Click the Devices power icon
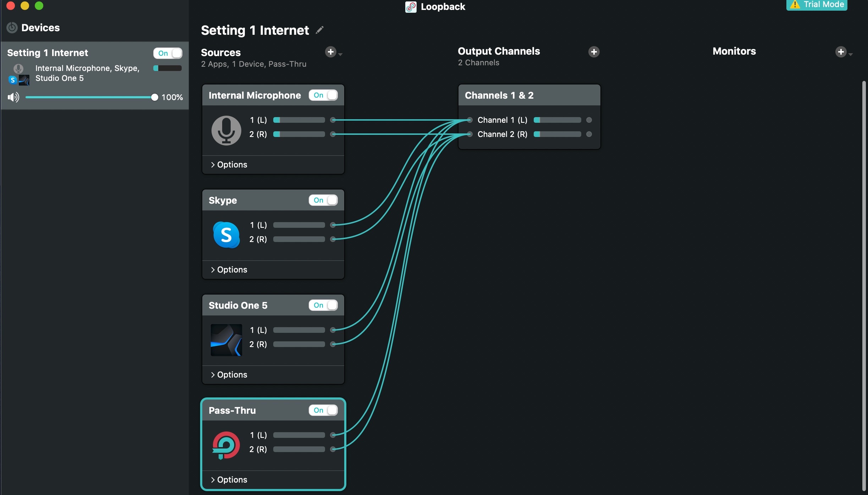Screen dimensions: 868x495 tap(12, 28)
